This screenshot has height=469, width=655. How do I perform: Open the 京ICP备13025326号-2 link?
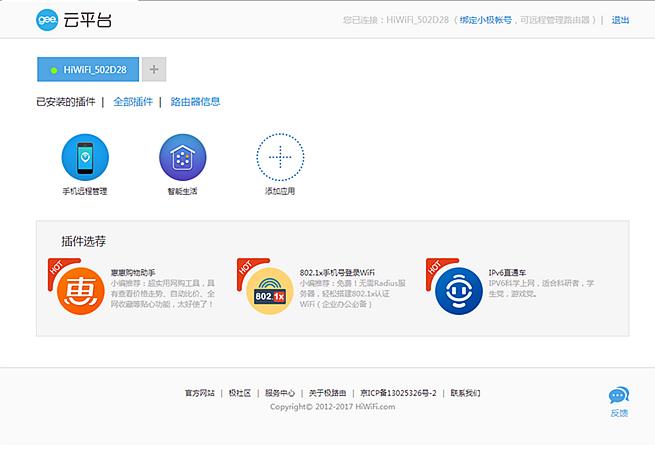click(x=398, y=393)
